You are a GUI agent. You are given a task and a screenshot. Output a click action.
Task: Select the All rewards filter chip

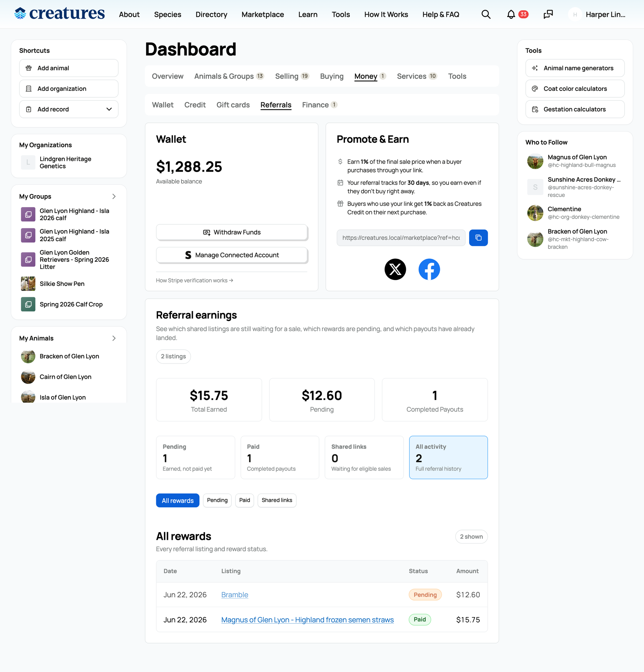(x=178, y=500)
